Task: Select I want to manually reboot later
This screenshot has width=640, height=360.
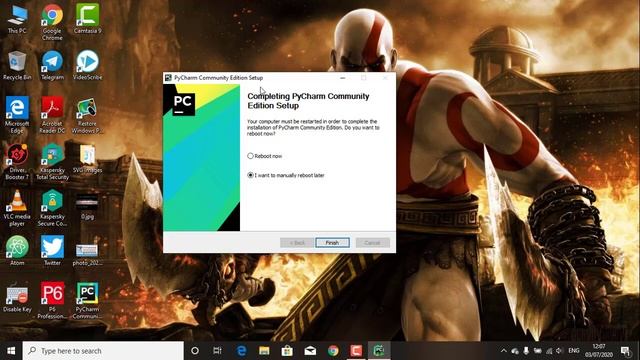Action: (x=286, y=175)
